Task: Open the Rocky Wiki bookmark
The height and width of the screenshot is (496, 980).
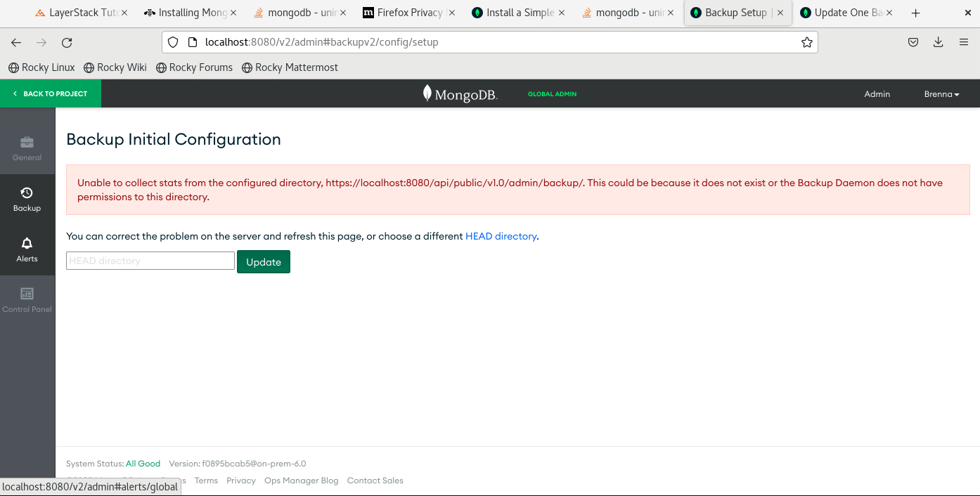Action: 115,67
